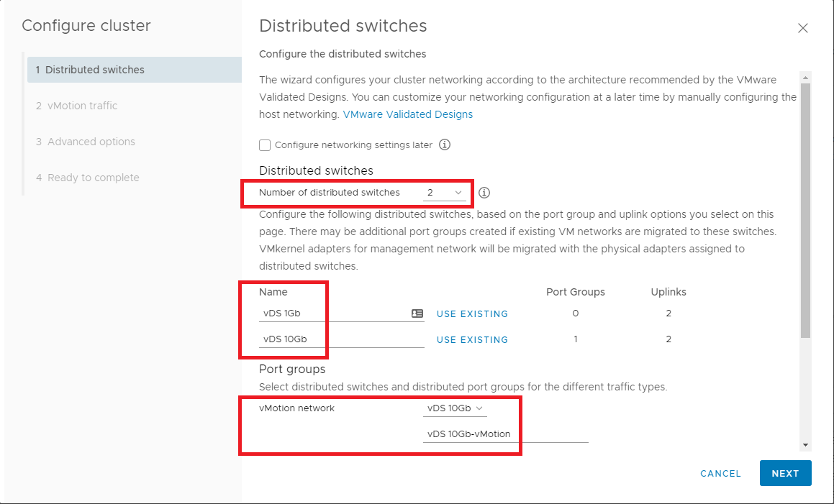
Task: Click the vDS 10Gb-vMotion port group field
Action: (x=504, y=434)
